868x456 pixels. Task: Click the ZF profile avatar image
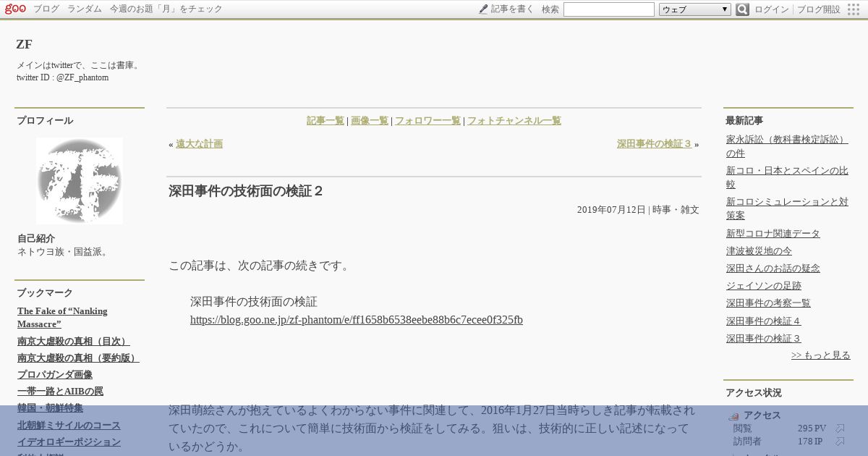(80, 181)
